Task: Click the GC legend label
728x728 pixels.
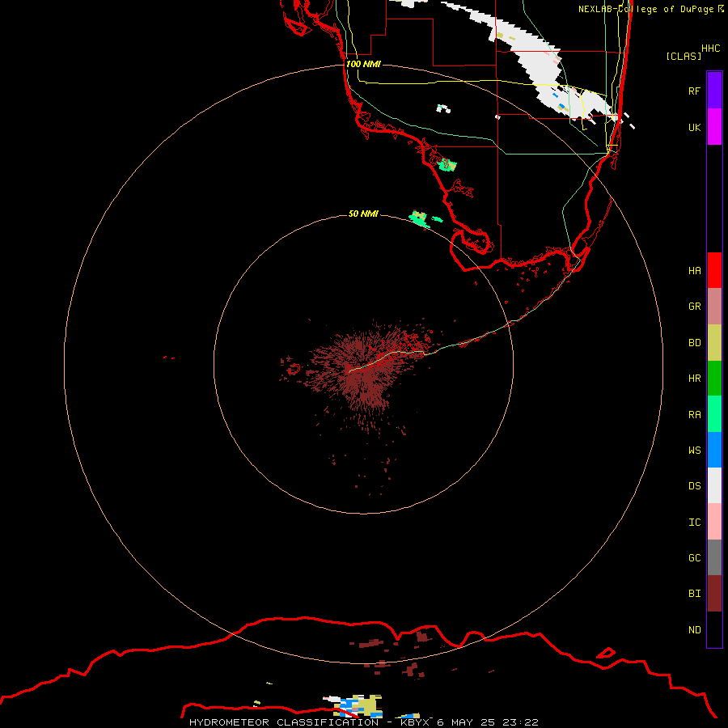Action: pos(694,558)
